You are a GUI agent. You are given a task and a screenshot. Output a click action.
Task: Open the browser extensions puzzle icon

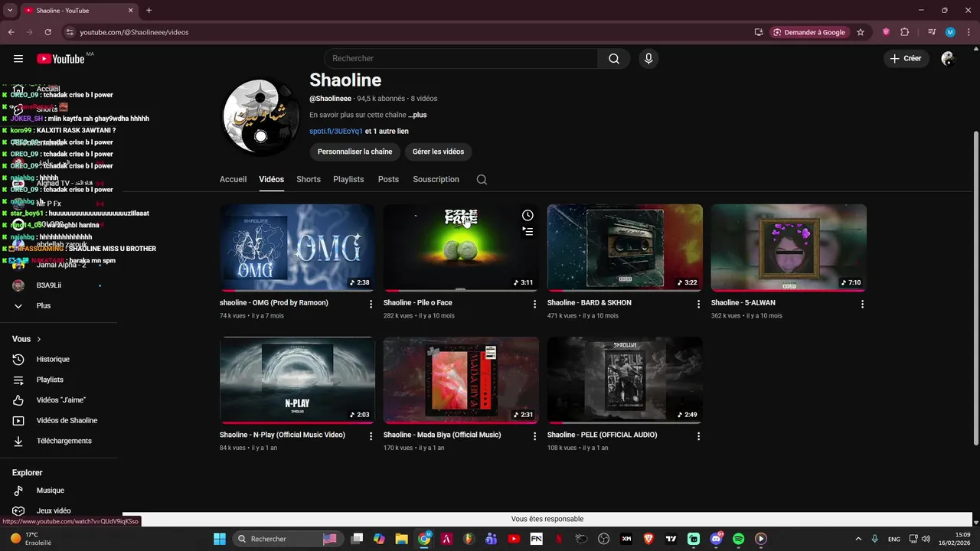905,32
